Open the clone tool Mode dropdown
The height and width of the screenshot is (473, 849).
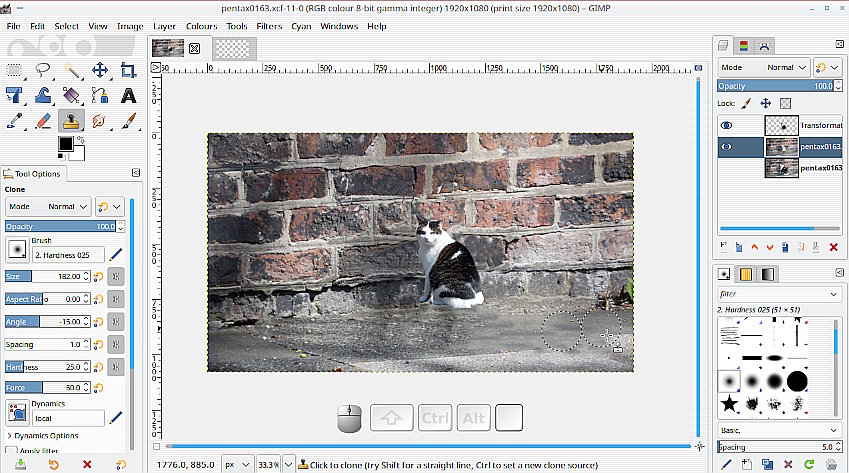point(48,206)
